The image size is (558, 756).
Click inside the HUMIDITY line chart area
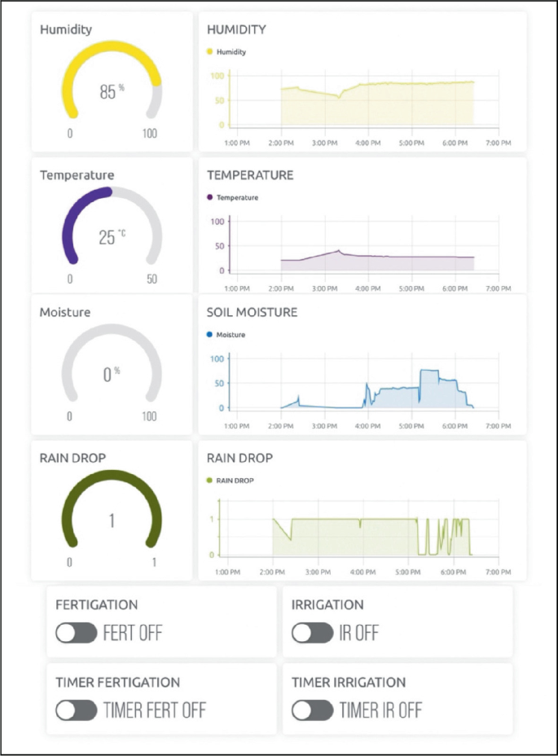tap(364, 100)
